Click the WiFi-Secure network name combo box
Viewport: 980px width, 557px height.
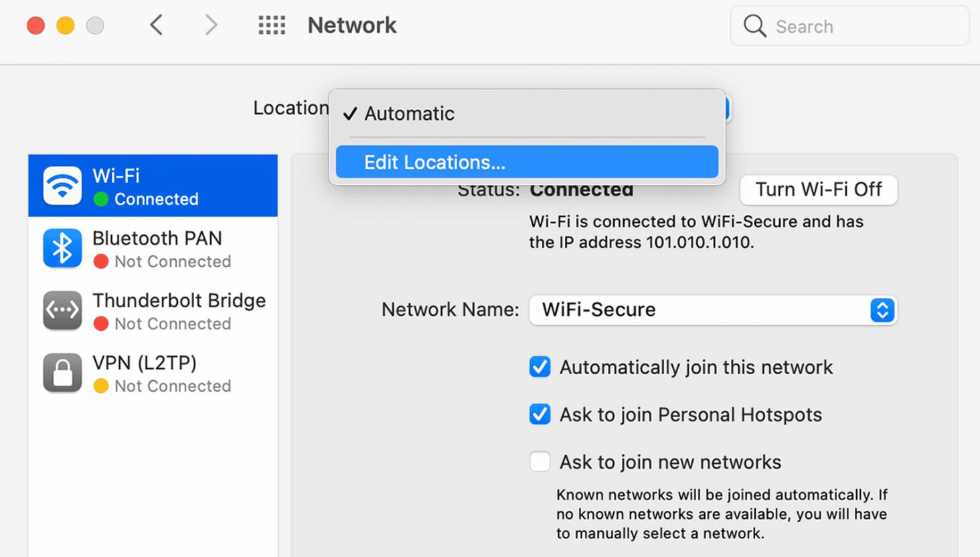pyautogui.click(x=696, y=310)
